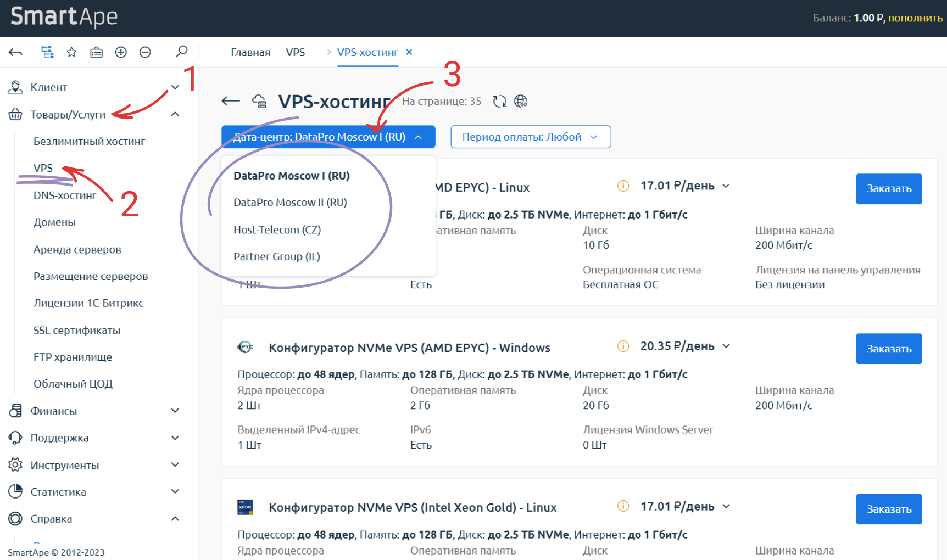
Task: Open Лицензии 1С-Битрикс in the sidebar
Action: 88,303
